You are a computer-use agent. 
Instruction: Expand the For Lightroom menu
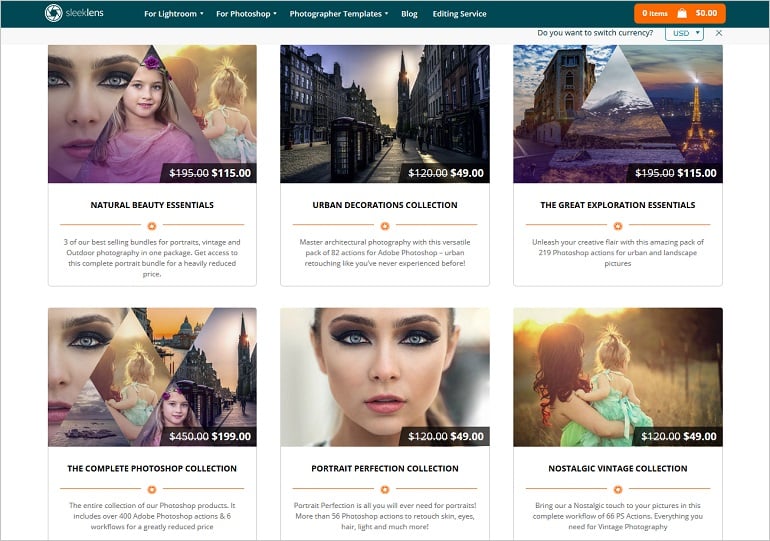174,14
